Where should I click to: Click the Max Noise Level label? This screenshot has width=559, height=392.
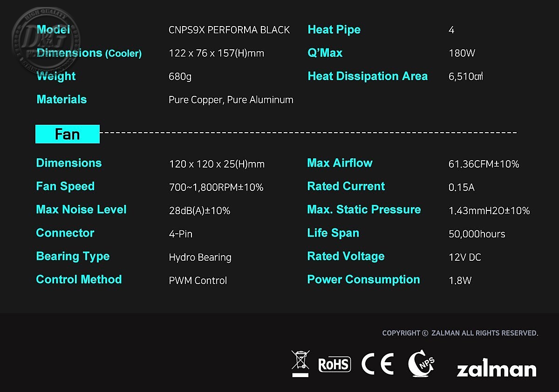[81, 210]
